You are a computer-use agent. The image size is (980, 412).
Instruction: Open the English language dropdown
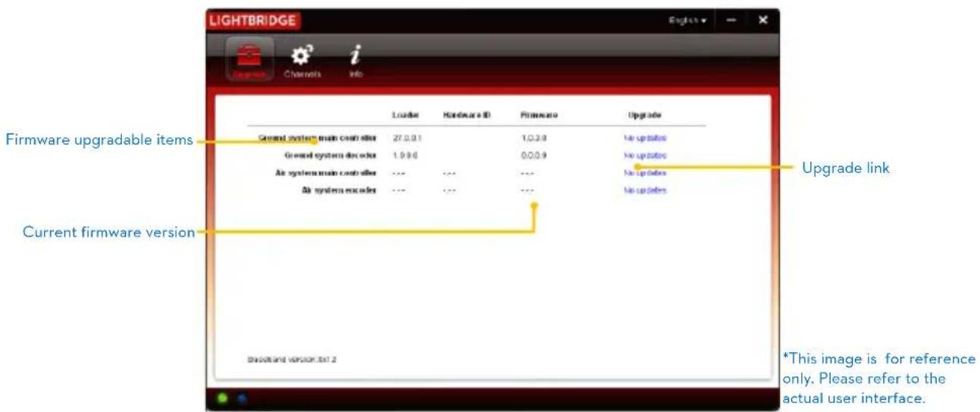tap(687, 20)
